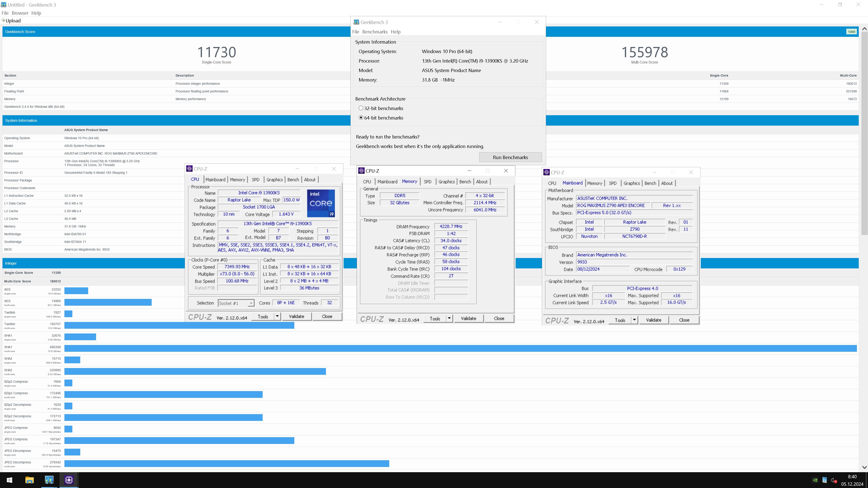The height and width of the screenshot is (488, 868).
Task: Click the CPU-Z Mainboard window title icon
Action: coord(547,172)
